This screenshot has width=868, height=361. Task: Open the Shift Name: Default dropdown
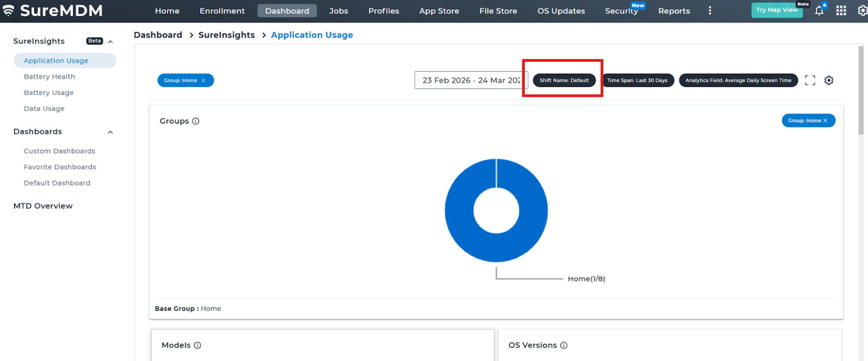coord(564,80)
